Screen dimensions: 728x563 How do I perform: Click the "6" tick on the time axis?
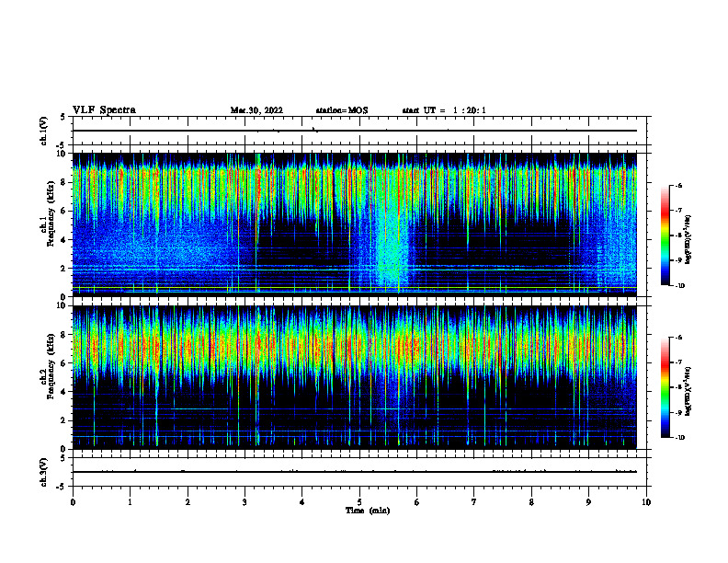pos(417,502)
